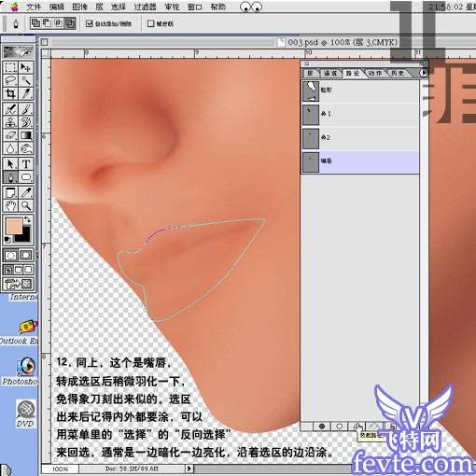
Task: Open the Paths palette flyout menu arrow
Action: pyautogui.click(x=423, y=73)
